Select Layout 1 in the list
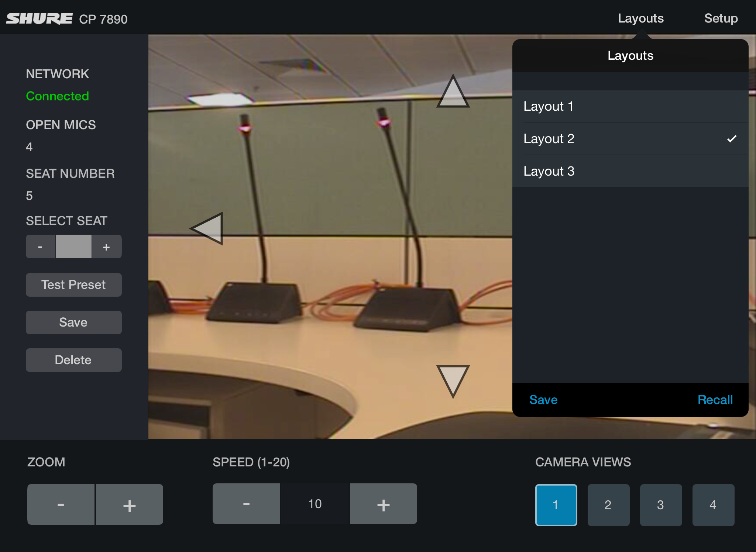 click(x=630, y=106)
